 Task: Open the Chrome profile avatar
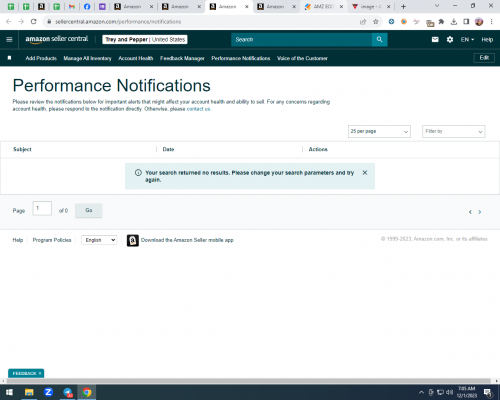pyautogui.click(x=479, y=22)
